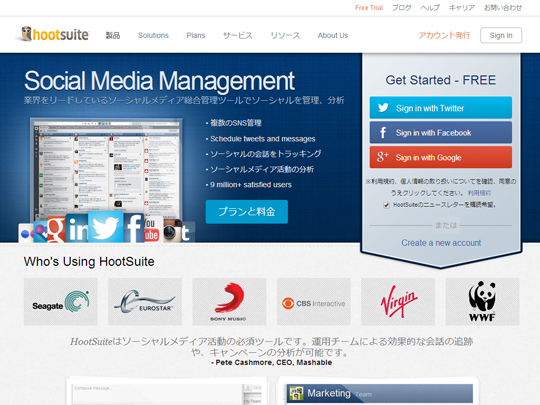Open the 利用規約 terms link
This screenshot has width=540, height=405.
[479, 193]
